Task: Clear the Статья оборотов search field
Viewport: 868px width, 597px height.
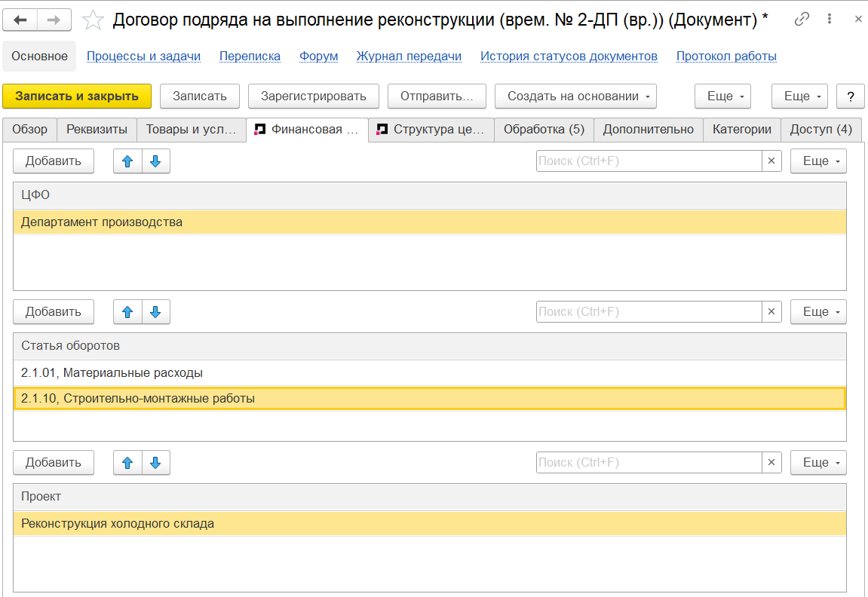Action: 771,312
